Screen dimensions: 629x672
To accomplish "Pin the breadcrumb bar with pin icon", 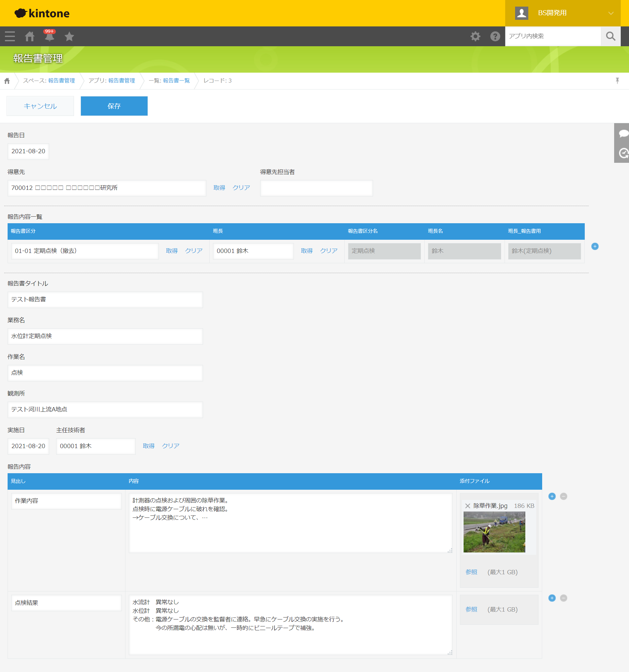I will (617, 81).
